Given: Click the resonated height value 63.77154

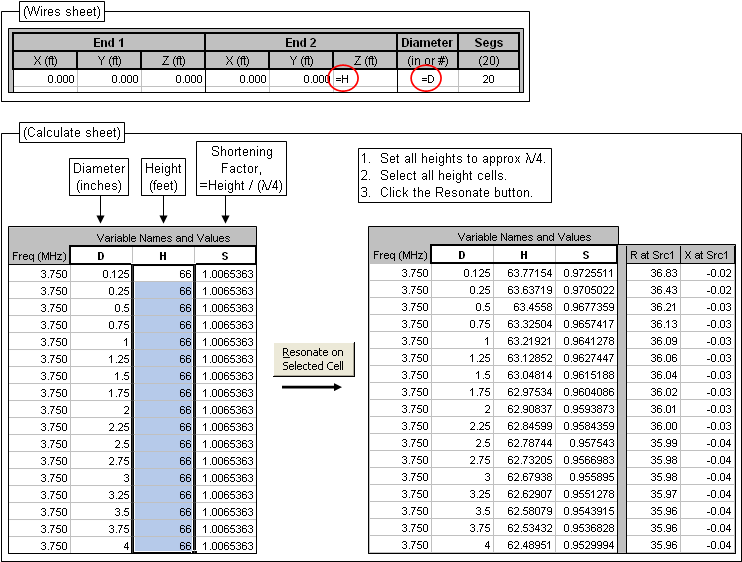Looking at the screenshot, I should 523,273.
